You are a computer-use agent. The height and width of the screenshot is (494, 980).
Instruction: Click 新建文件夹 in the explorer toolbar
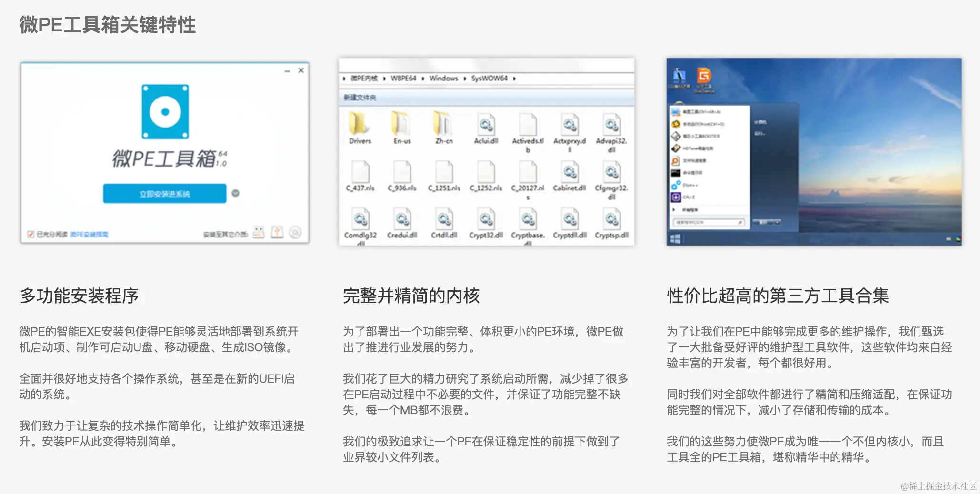click(360, 98)
